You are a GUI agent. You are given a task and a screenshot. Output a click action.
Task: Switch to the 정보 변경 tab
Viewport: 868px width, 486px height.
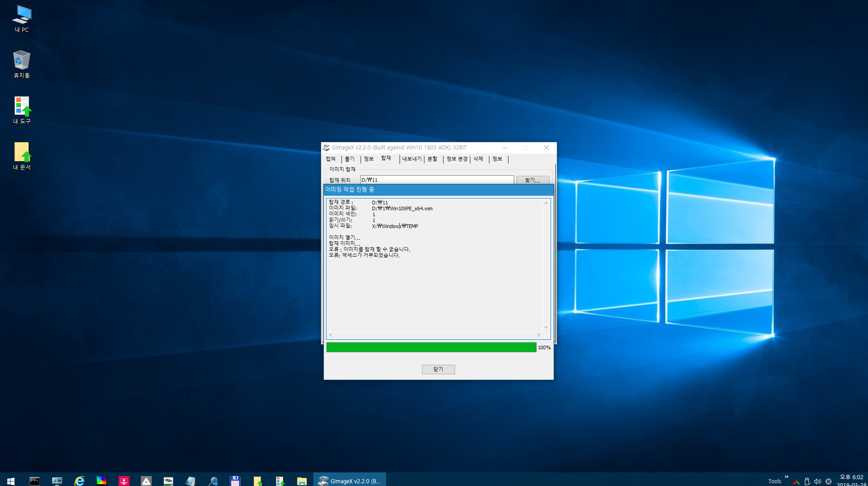(x=457, y=159)
